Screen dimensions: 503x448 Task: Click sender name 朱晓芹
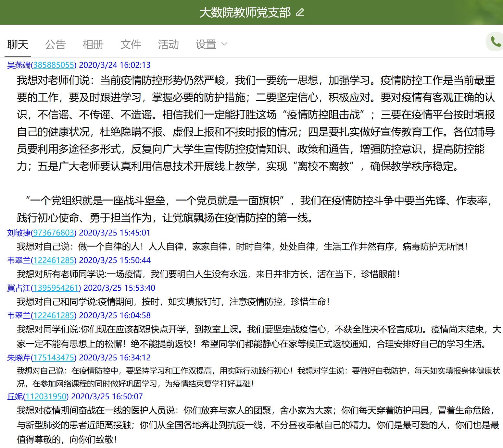pyautogui.click(x=19, y=357)
